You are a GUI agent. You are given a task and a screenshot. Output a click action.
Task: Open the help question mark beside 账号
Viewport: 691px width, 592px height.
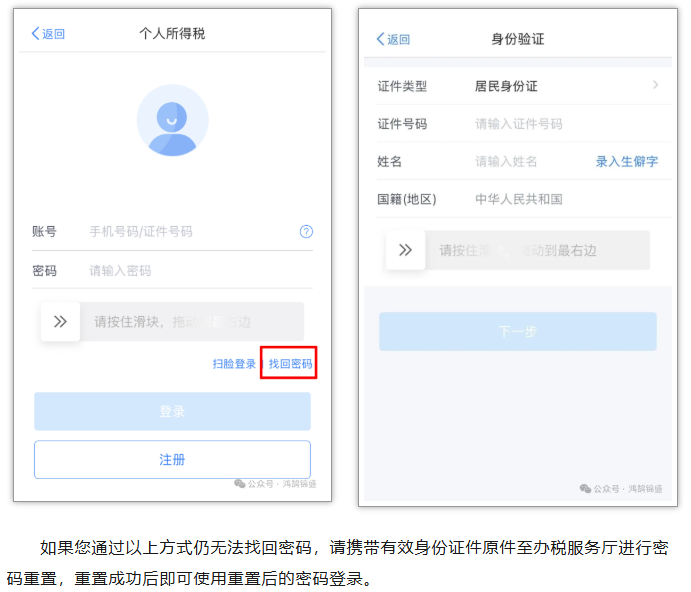pyautogui.click(x=306, y=231)
